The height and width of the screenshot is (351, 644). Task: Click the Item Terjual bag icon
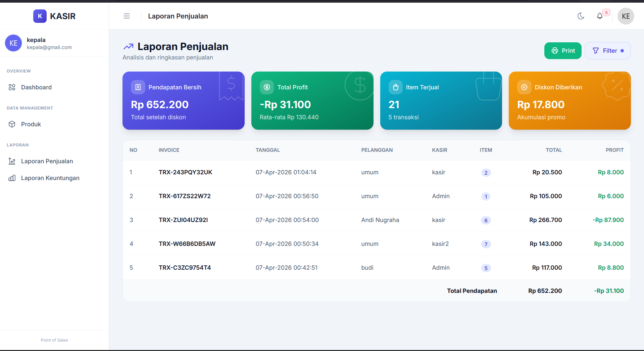396,87
